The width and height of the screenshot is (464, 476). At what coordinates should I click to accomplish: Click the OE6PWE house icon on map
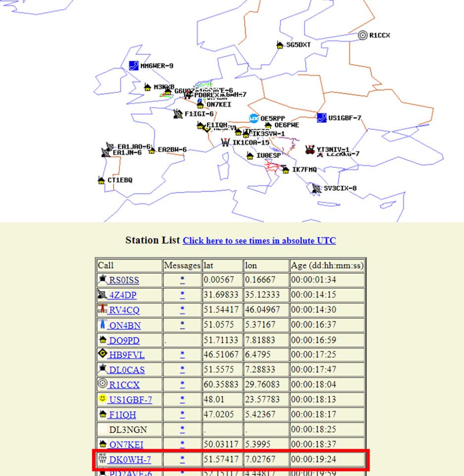[268, 125]
